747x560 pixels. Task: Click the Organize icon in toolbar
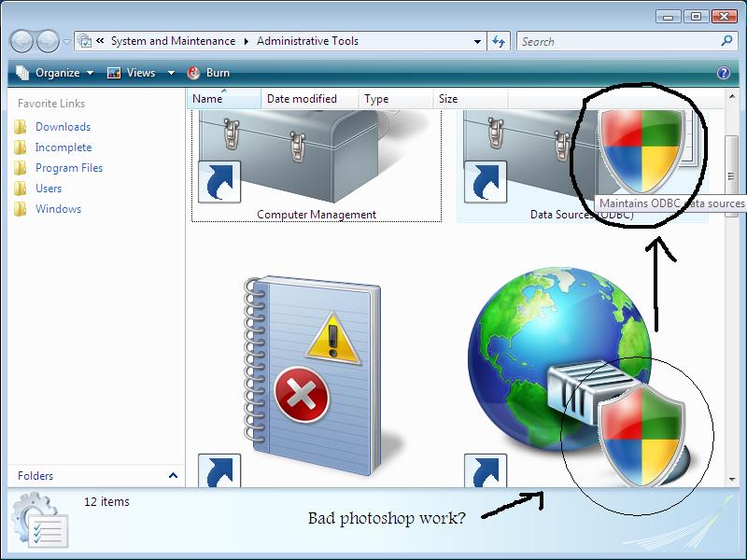[22, 73]
